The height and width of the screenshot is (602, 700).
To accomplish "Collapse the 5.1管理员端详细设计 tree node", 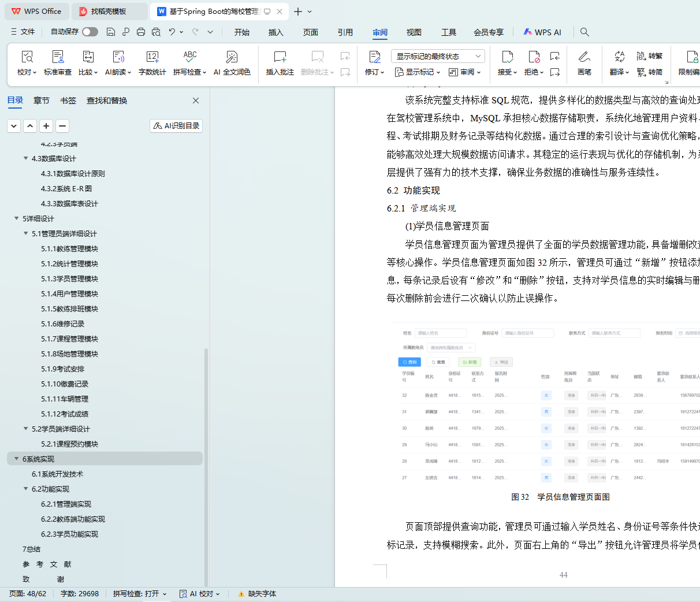I will pos(26,234).
